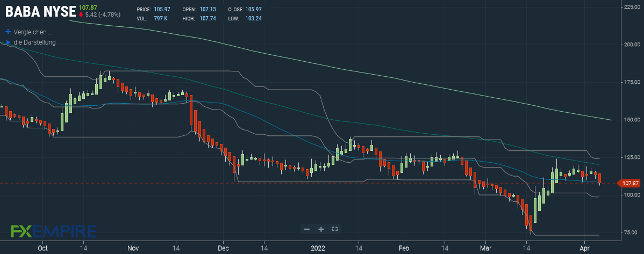644x254 pixels.
Task: Click the green 107.87 last price value
Action: [x=88, y=7]
